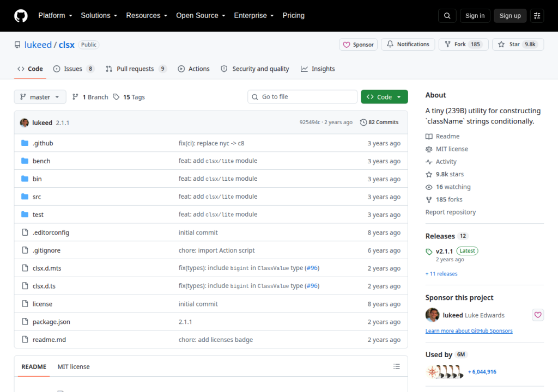Viewport: 558px width, 392px height.
Task: Click the fork icon beside Fork 185
Action: pyautogui.click(x=447, y=44)
